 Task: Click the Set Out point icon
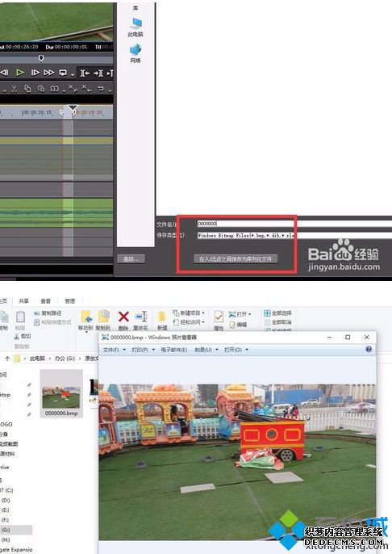[98, 73]
